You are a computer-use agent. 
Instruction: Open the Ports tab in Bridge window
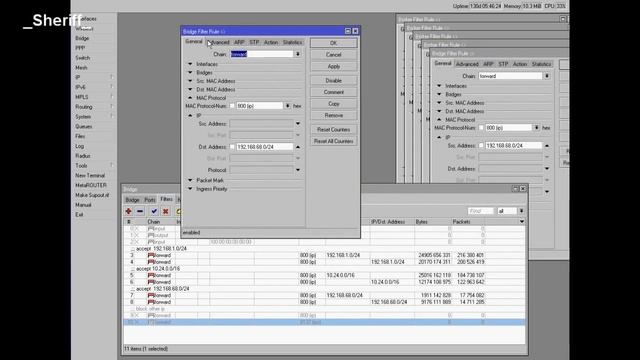(x=150, y=200)
